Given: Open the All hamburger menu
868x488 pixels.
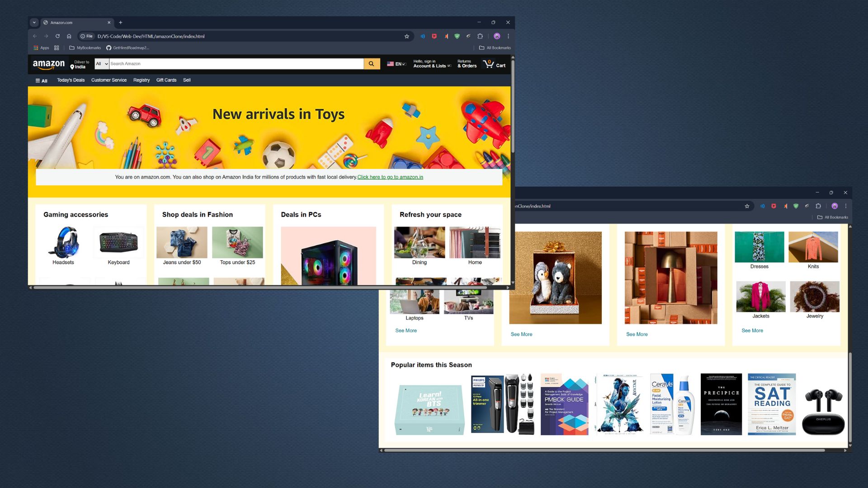Looking at the screenshot, I should [x=41, y=80].
